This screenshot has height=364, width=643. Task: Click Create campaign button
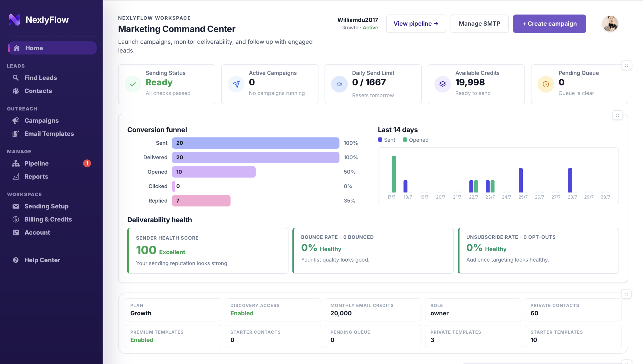tap(549, 24)
